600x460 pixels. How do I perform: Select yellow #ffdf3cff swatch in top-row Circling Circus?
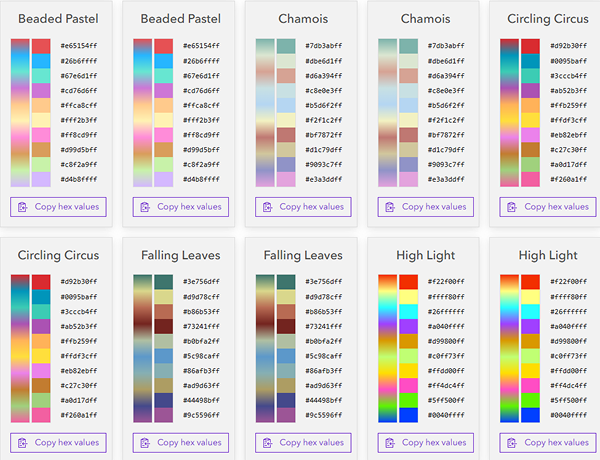(530, 120)
